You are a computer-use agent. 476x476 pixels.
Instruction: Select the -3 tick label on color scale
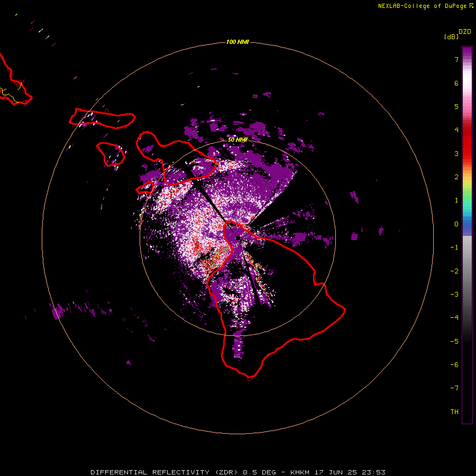[454, 295]
